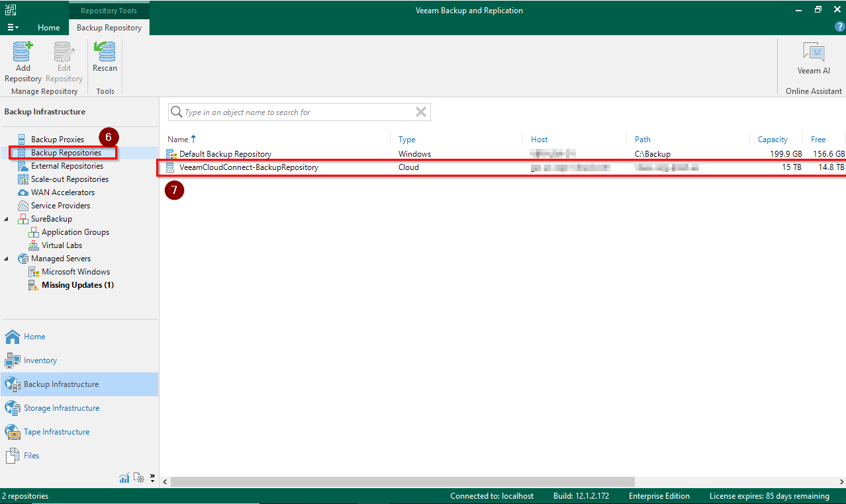Collapse the SureBackup tree node
This screenshot has width=846, height=504.
pos(7,219)
